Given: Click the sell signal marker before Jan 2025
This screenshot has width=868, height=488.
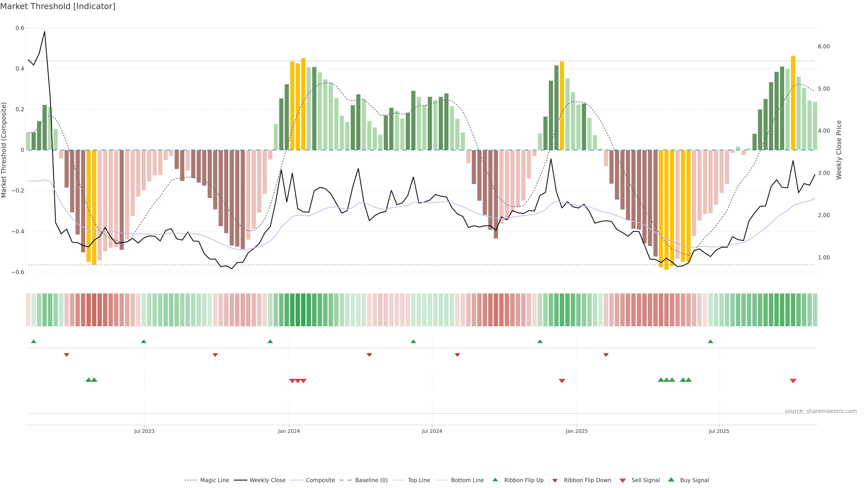Looking at the screenshot, I should (x=562, y=381).
